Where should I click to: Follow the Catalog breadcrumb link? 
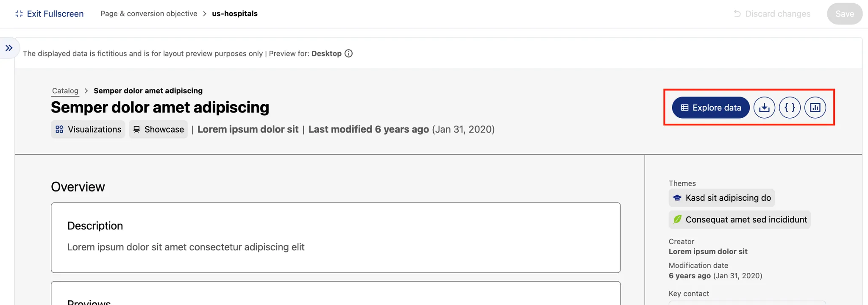point(65,91)
